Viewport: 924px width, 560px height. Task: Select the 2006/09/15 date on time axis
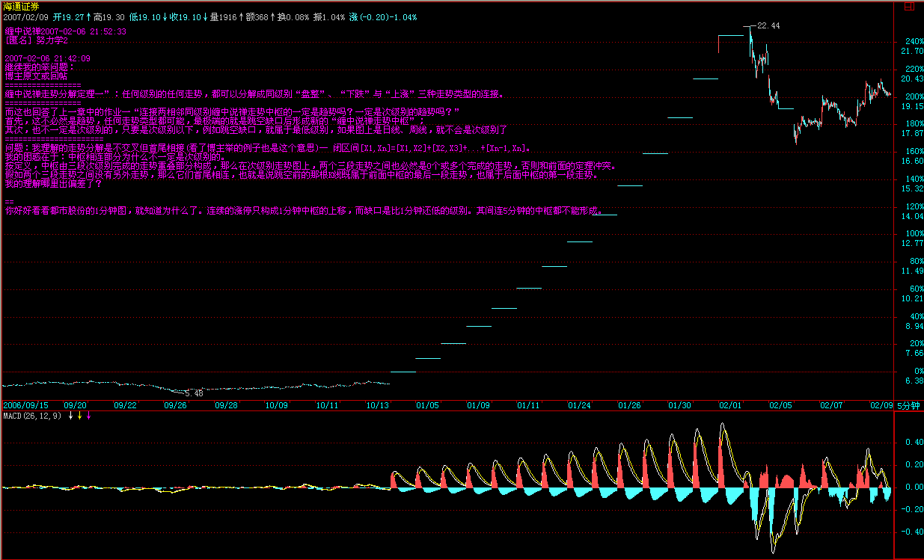pyautogui.click(x=26, y=404)
